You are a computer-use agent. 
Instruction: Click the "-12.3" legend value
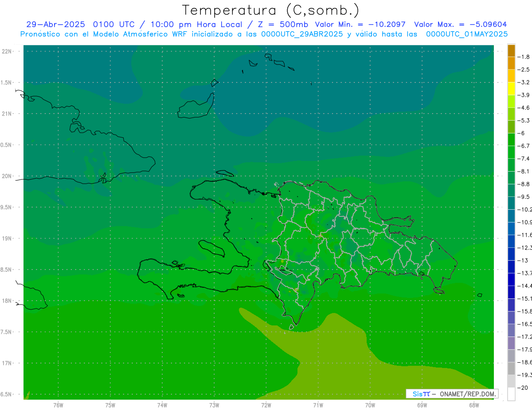click(524, 248)
